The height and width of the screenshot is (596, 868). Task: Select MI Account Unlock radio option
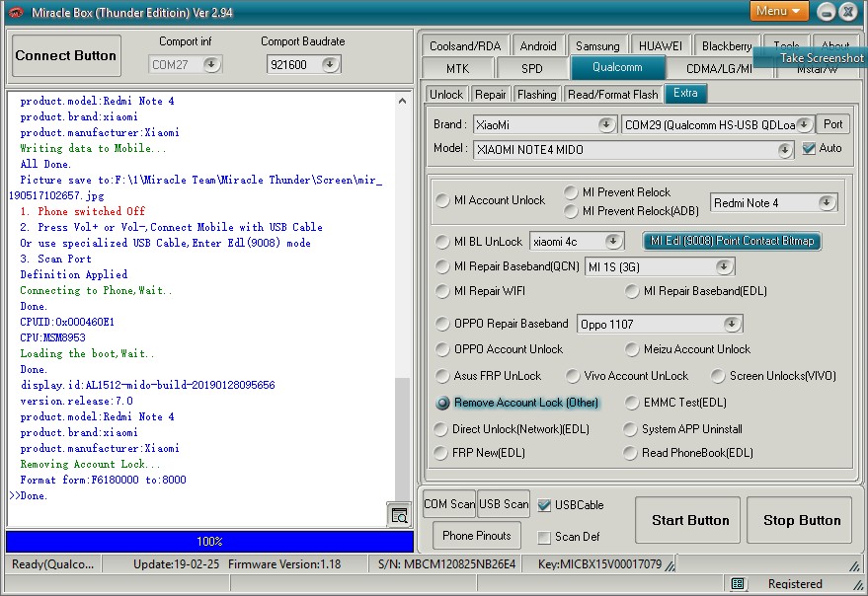(x=442, y=200)
